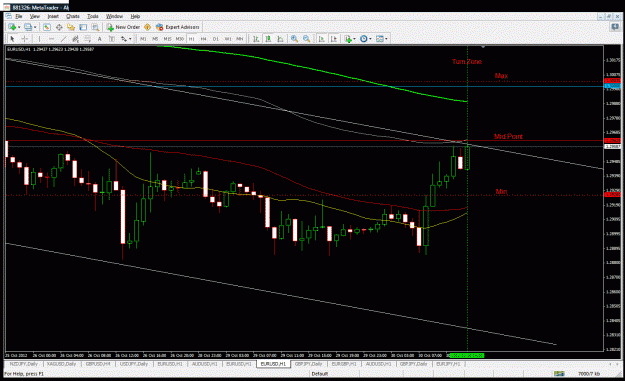The width and height of the screenshot is (625, 381).
Task: Open the Help menu
Action: click(x=135, y=16)
